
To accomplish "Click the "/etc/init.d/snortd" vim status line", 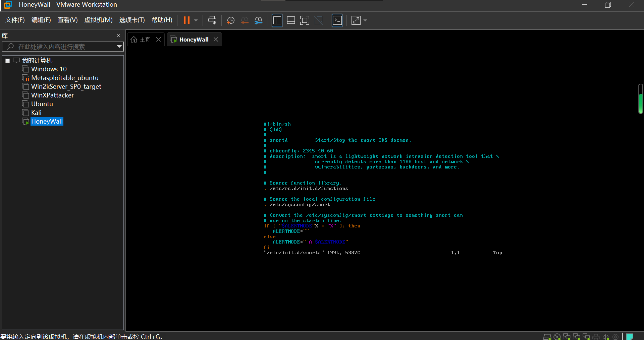I will click(x=312, y=253).
